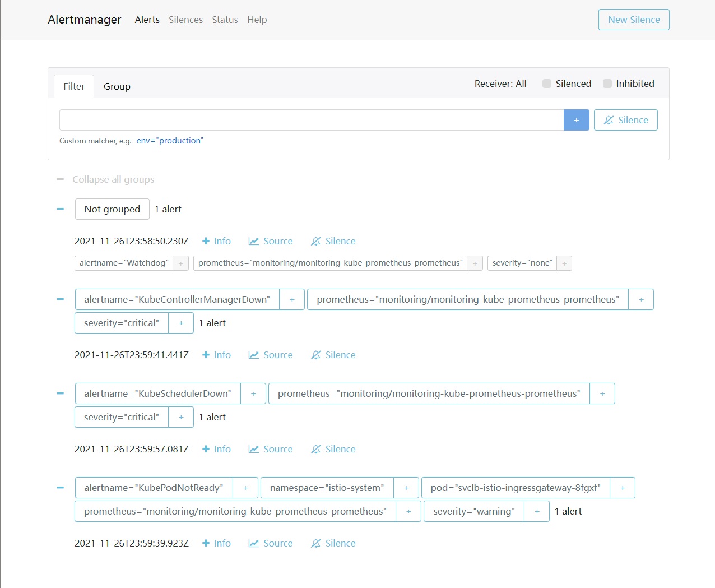
Task: Click the New Silence button
Action: click(634, 20)
